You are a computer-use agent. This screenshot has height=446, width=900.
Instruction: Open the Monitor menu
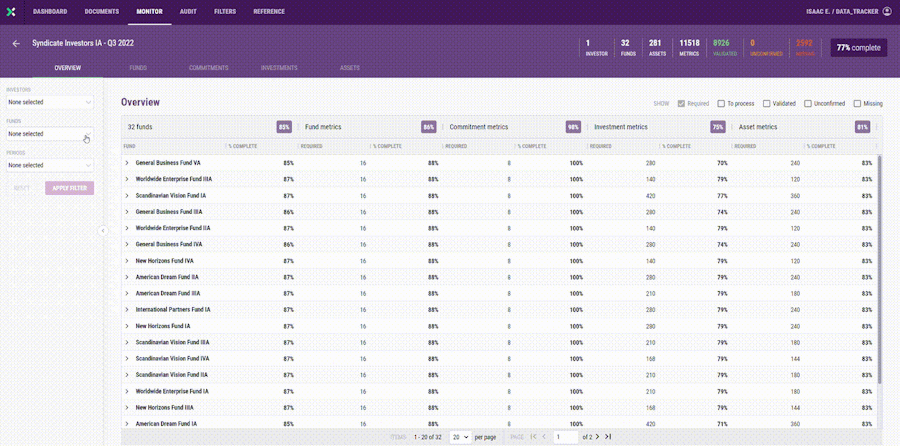tap(149, 11)
